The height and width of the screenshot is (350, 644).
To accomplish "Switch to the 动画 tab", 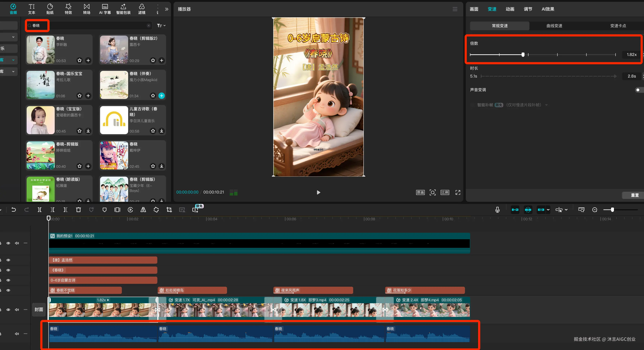I will 510,9.
